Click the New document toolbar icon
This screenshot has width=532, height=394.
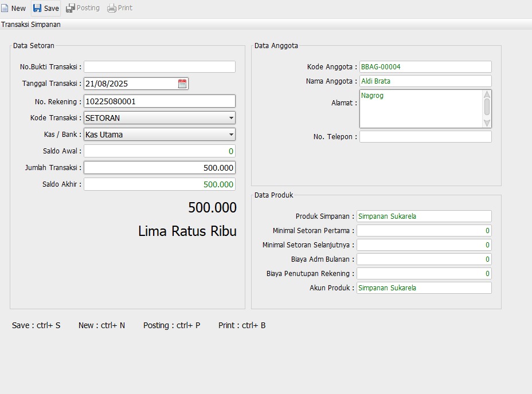coord(5,8)
